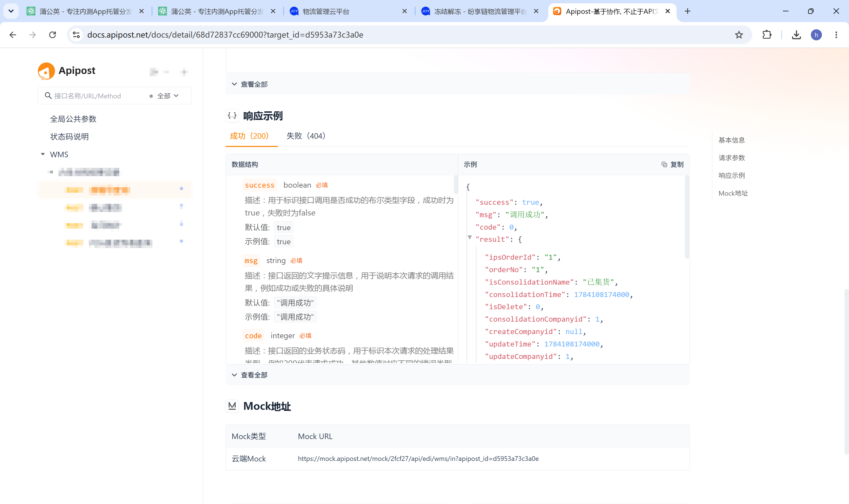Expand upper 查看全部 section
This screenshot has height=504, width=849.
(x=250, y=84)
